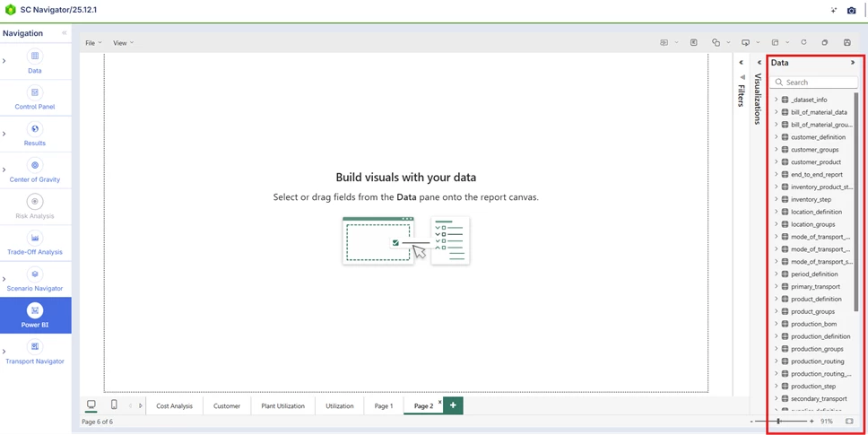The image size is (868, 435).
Task: Click the camera screenshot icon
Action: 851,11
